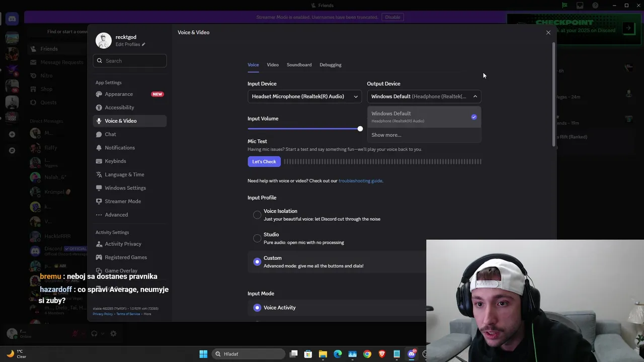The height and width of the screenshot is (362, 644).
Task: Open Accessibility settings
Action: tap(129, 108)
